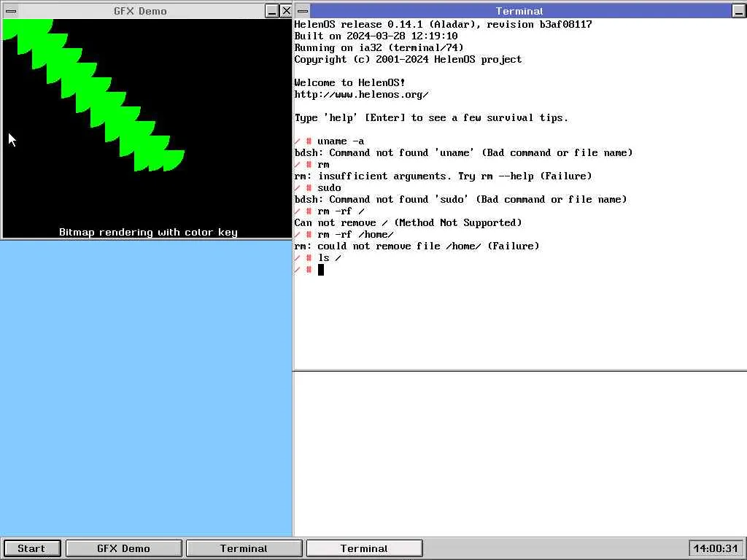Click the 'HelenOS release 0.14.1' line
The height and width of the screenshot is (560, 747).
click(443, 24)
